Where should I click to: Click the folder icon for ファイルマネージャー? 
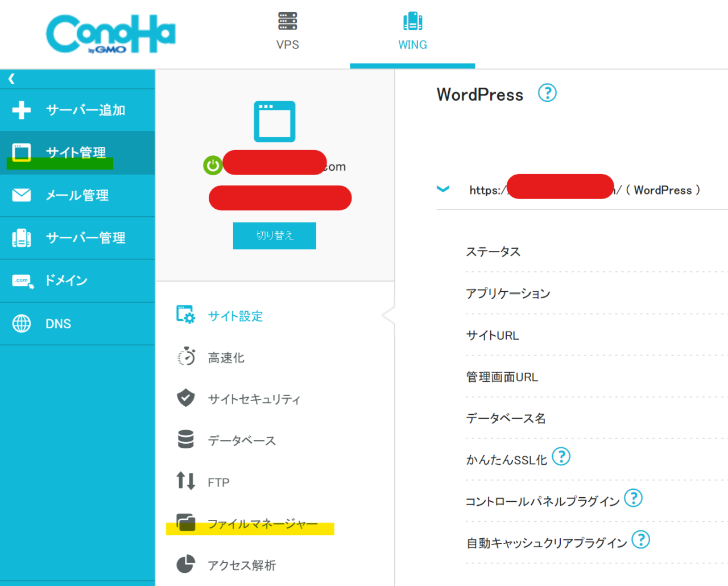tap(185, 522)
